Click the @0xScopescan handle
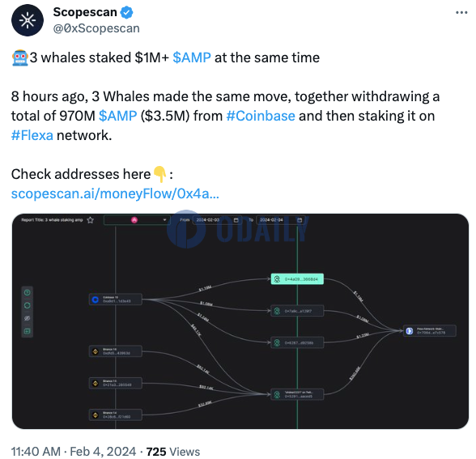This screenshot has height=459, width=476. 96,28
